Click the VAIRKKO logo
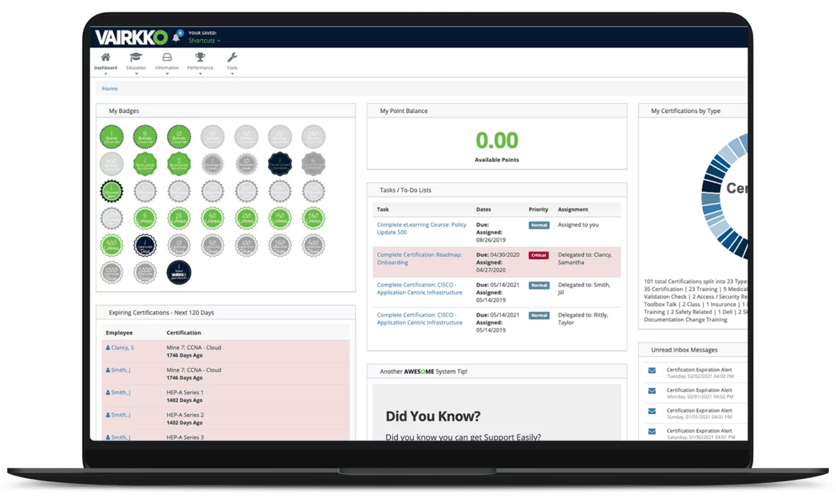Image resolution: width=836 pixels, height=504 pixels. (x=131, y=37)
